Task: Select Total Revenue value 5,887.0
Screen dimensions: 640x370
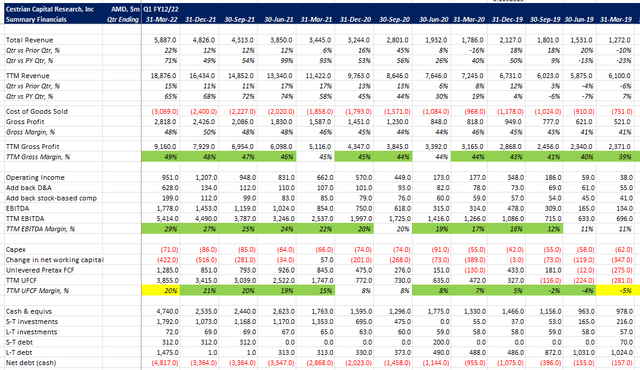Action: [165, 40]
